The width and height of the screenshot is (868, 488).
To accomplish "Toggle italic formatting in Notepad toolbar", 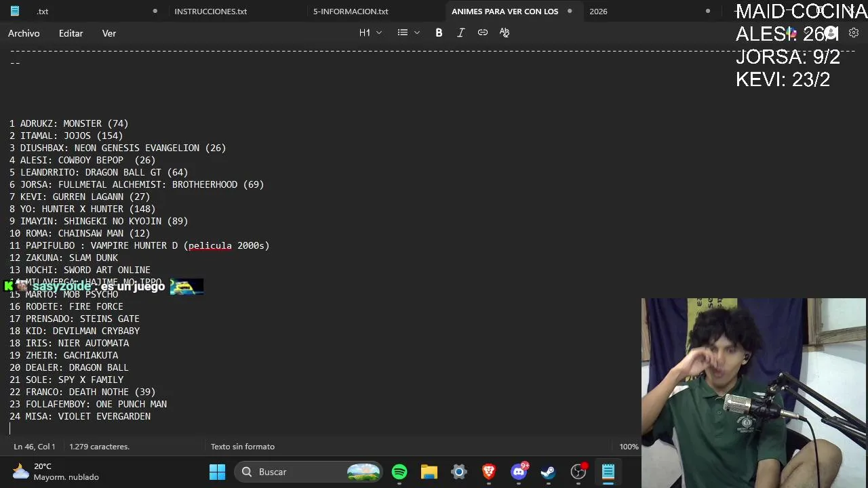I will (x=460, y=33).
